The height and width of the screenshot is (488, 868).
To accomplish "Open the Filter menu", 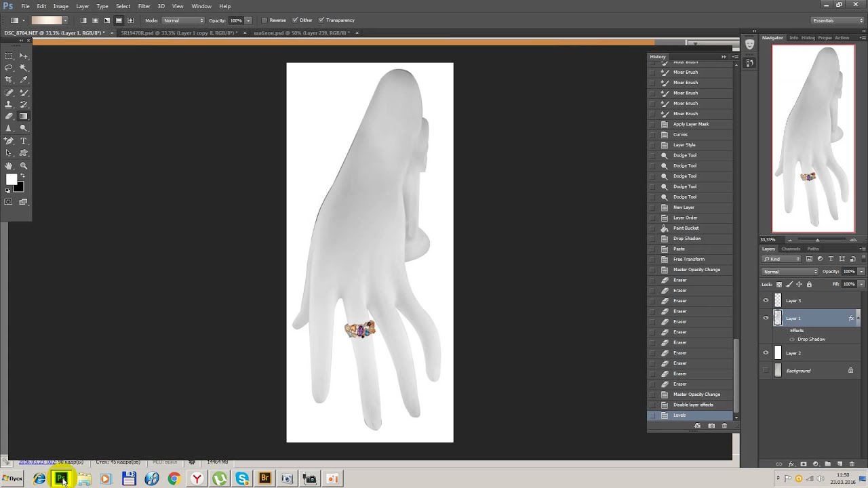I will tap(144, 6).
